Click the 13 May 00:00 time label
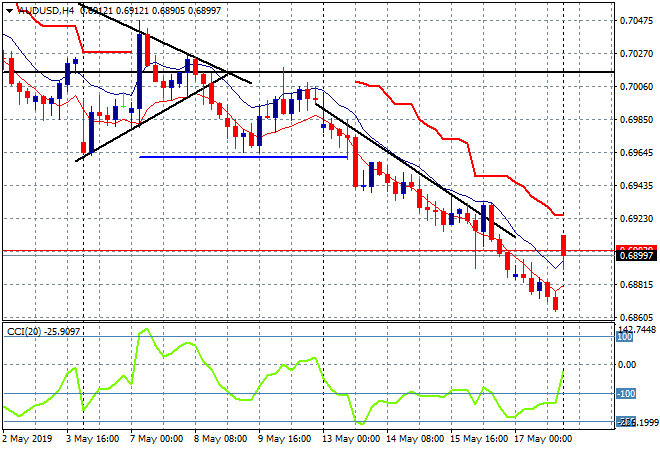660x450 pixels. coord(352,438)
